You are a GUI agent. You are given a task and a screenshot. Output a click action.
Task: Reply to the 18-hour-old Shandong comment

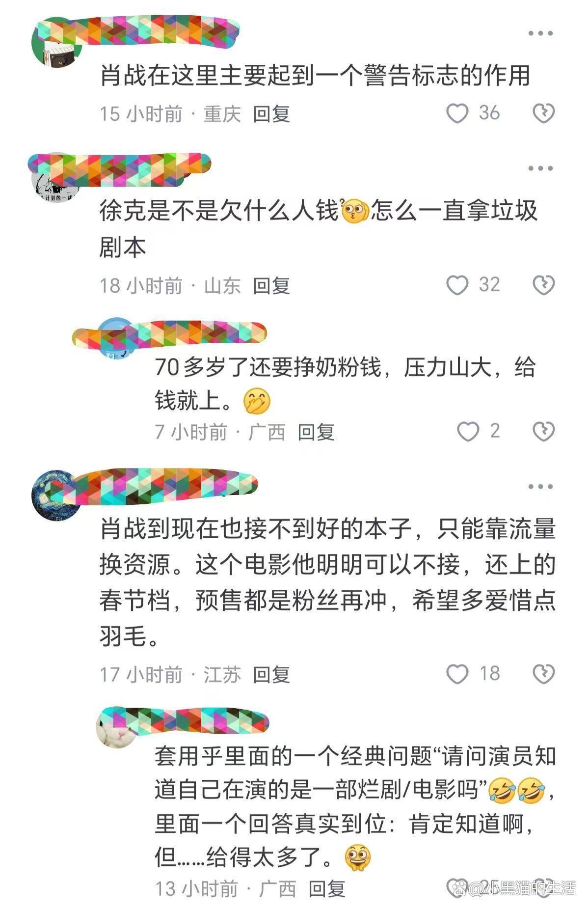271,286
